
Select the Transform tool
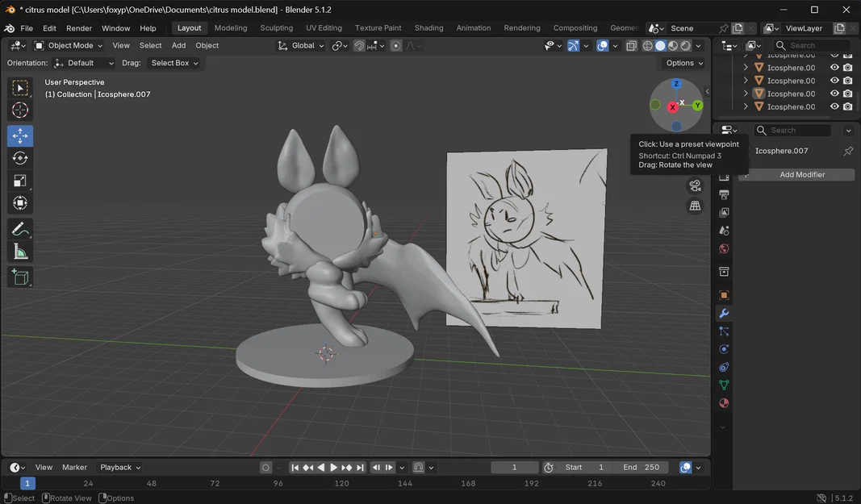[20, 203]
